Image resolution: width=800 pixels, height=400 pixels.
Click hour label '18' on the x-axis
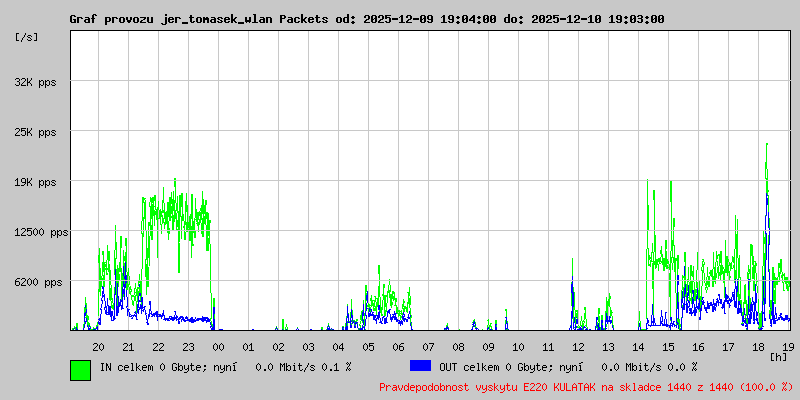pos(759,347)
